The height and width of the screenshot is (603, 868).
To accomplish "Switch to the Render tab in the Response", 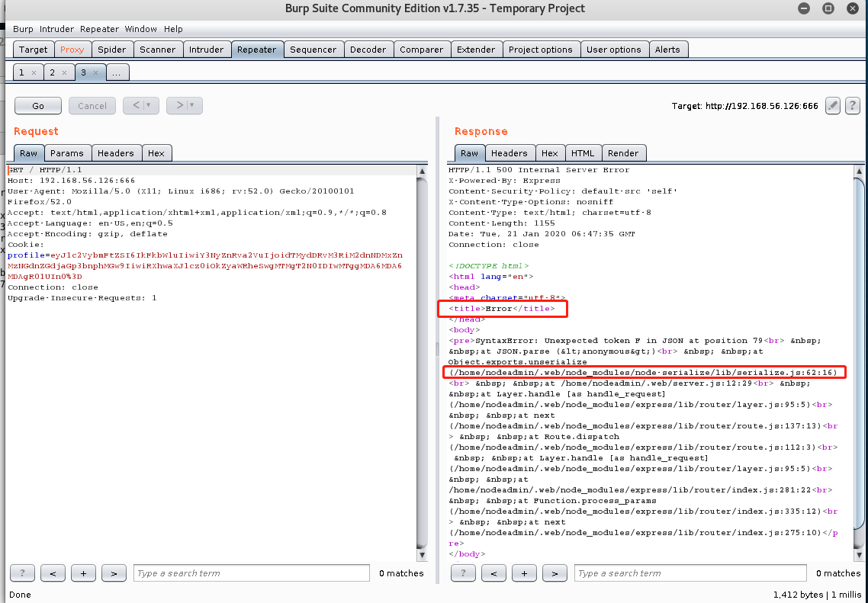I will point(624,152).
